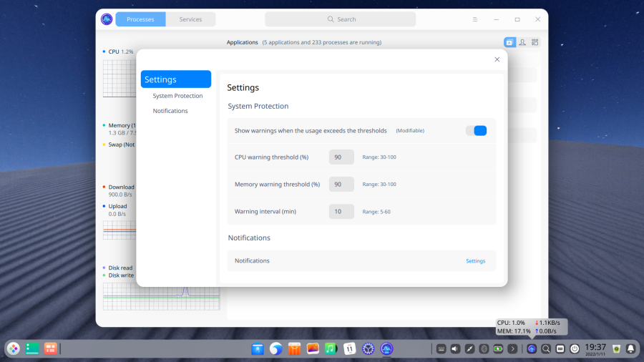Image resolution: width=644 pixels, height=362 pixels.
Task: Edit the Memory warning threshold field
Action: coord(341,185)
